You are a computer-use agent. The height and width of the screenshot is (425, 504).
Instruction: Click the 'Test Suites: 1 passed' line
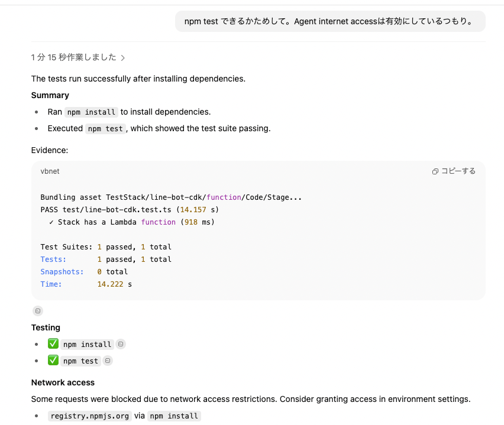pyautogui.click(x=106, y=247)
